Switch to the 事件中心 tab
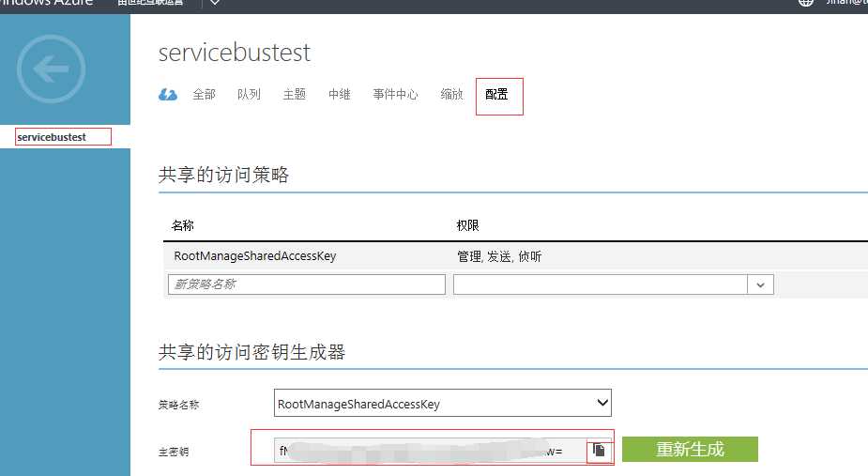Image resolution: width=868 pixels, height=476 pixels. [395, 94]
